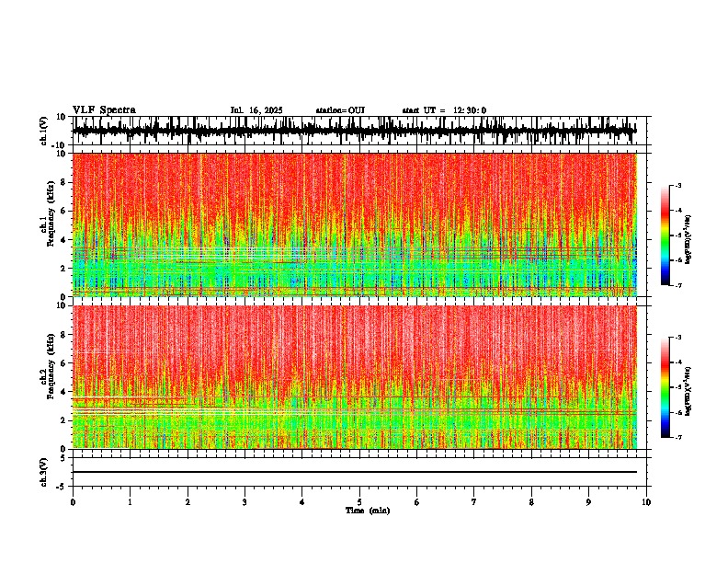Click the "1" tick label on the time axis
This screenshot has width=728, height=563.
click(130, 502)
